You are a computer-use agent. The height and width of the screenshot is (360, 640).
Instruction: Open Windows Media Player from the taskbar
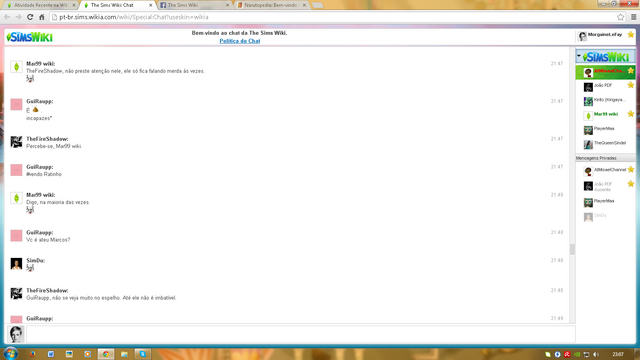point(87,354)
